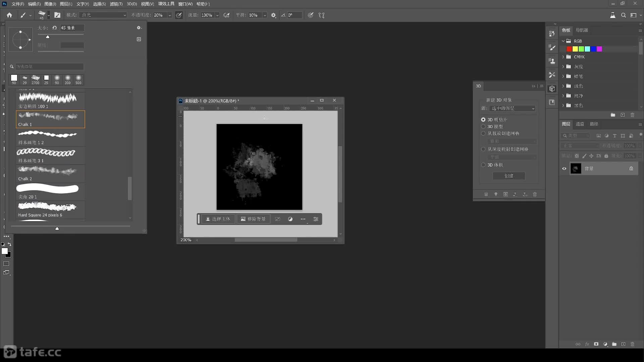
Task: Pick the magenta RGB swatch
Action: click(x=599, y=49)
